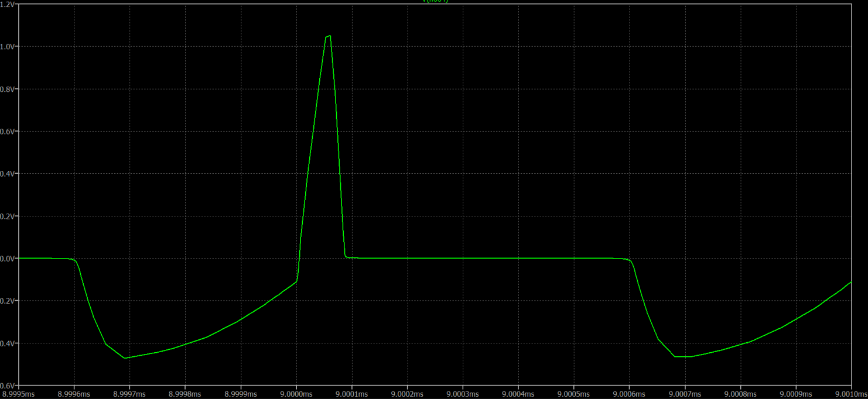868x399 pixels.
Task: Click the 8.9999ms time axis label
Action: tap(241, 394)
